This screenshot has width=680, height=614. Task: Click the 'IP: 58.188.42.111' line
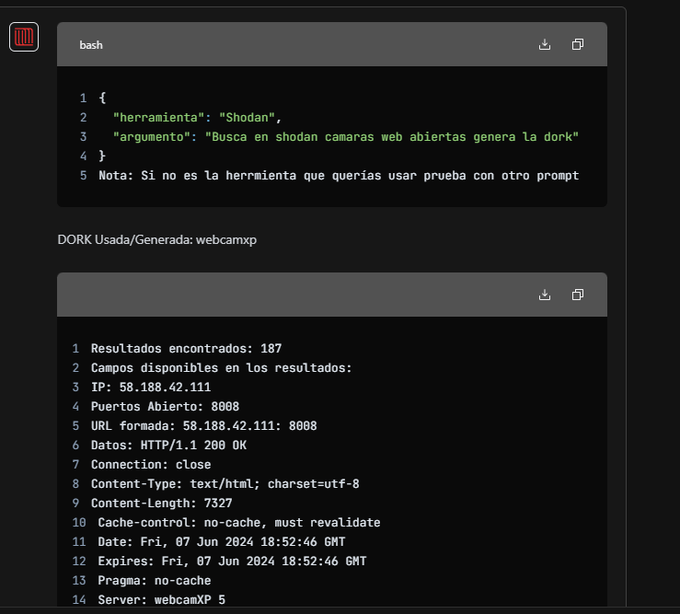[x=151, y=387]
